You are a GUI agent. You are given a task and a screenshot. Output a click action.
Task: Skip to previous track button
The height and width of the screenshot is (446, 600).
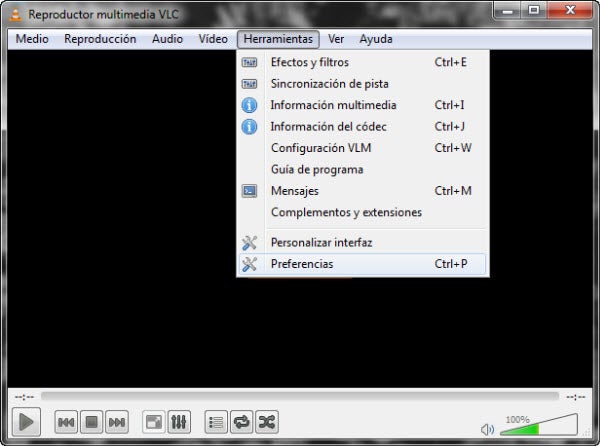[x=66, y=422]
